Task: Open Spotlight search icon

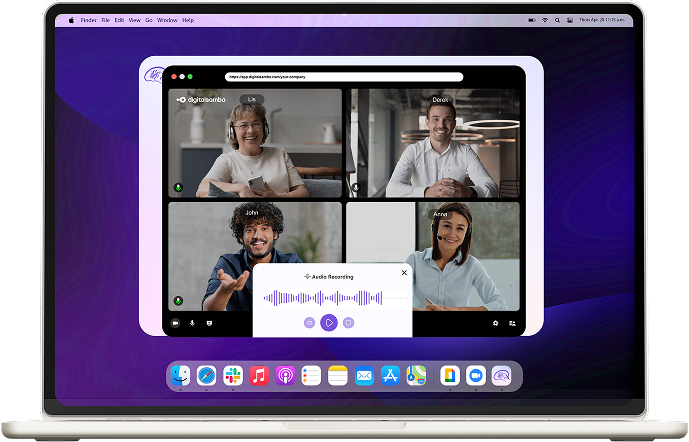Action: tap(557, 20)
